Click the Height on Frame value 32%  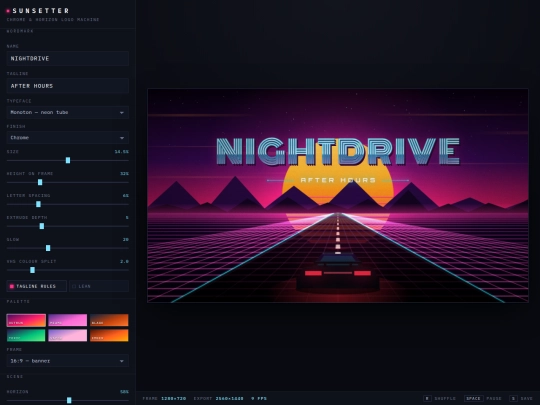pos(124,174)
